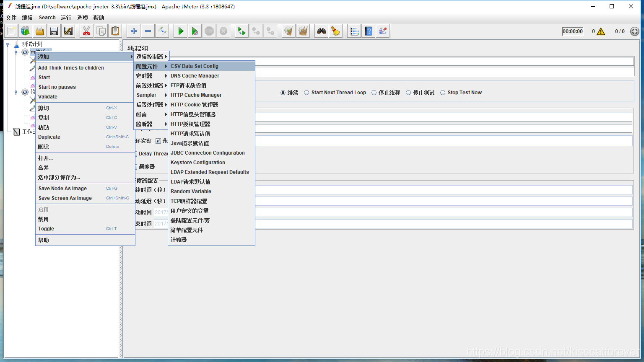Expand the 定时器 submenu

point(151,76)
